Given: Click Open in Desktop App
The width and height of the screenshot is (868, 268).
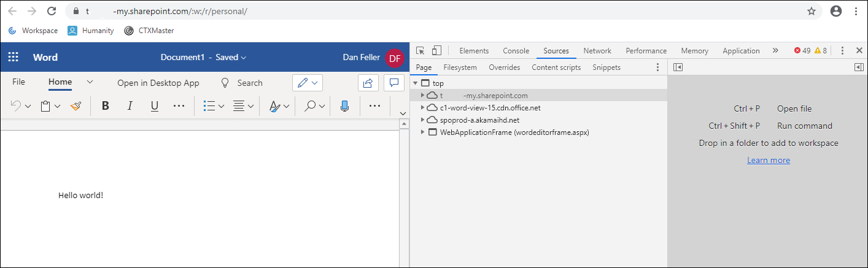Looking at the screenshot, I should pos(158,83).
